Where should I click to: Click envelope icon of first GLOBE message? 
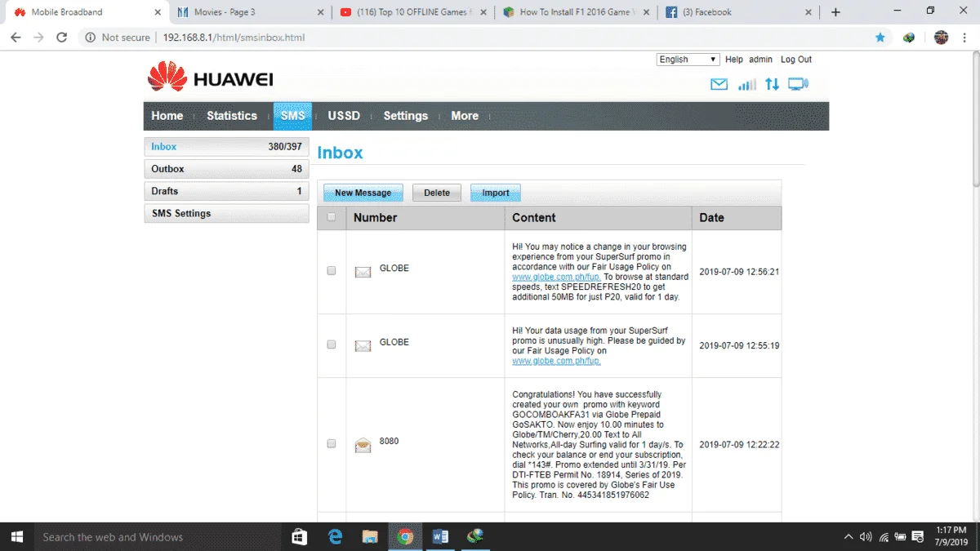pyautogui.click(x=363, y=271)
